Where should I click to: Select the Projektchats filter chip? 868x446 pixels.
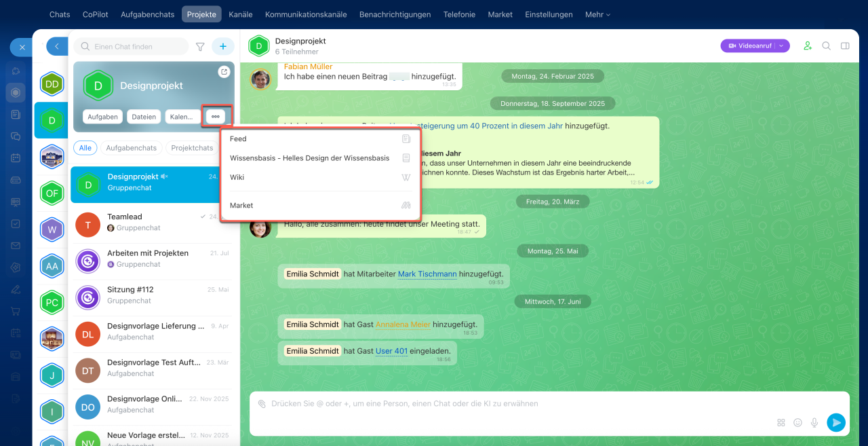(193, 148)
